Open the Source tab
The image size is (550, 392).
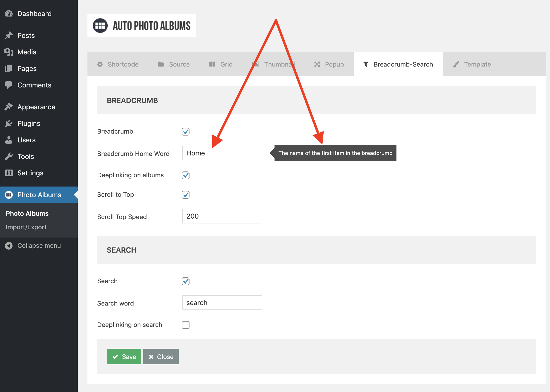(174, 64)
